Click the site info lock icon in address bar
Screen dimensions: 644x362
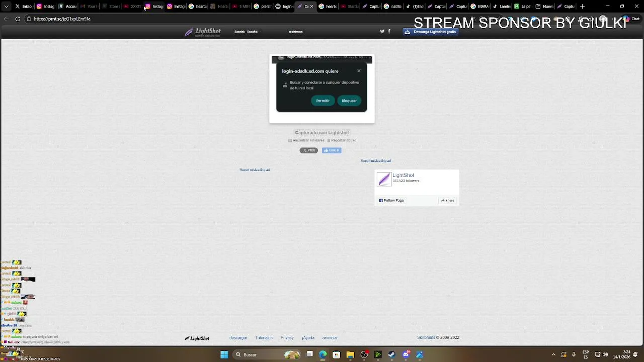tap(29, 19)
